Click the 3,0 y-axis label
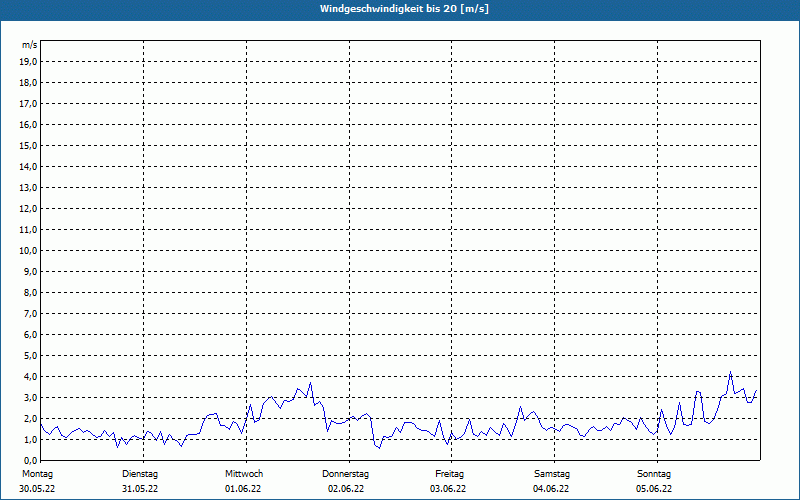Screen dimensions: 800x500 pos(30,397)
